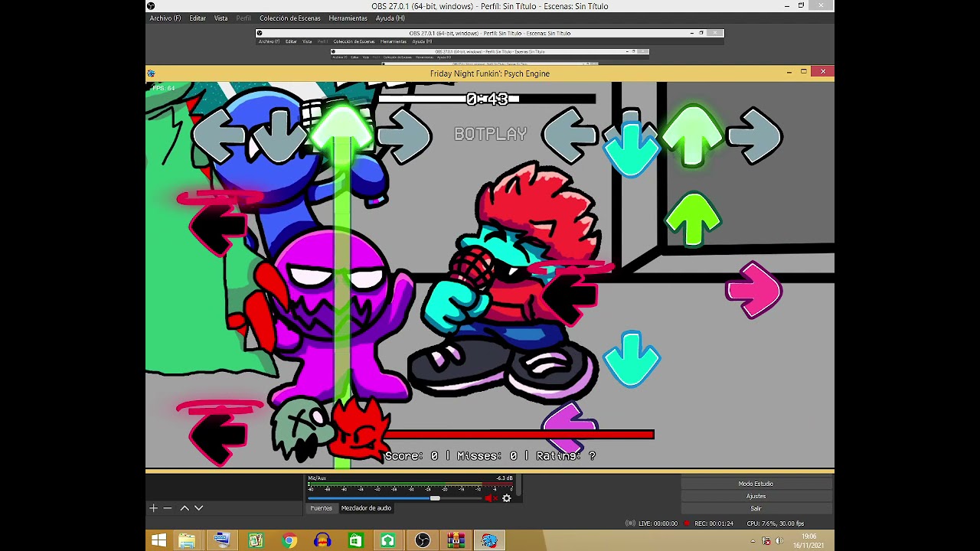
Task: Open the Herramientas menu
Action: pyautogui.click(x=348, y=18)
